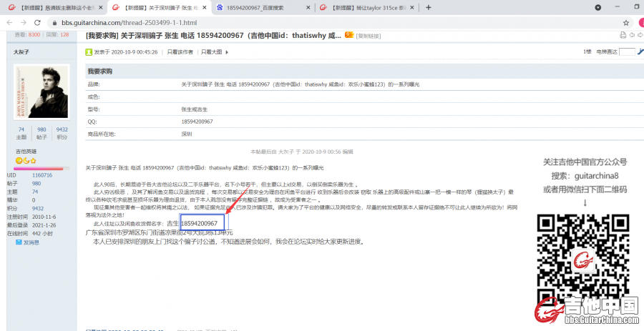644x331 pixels.
Task: Open new browser tab with plus button
Action: [x=428, y=7]
